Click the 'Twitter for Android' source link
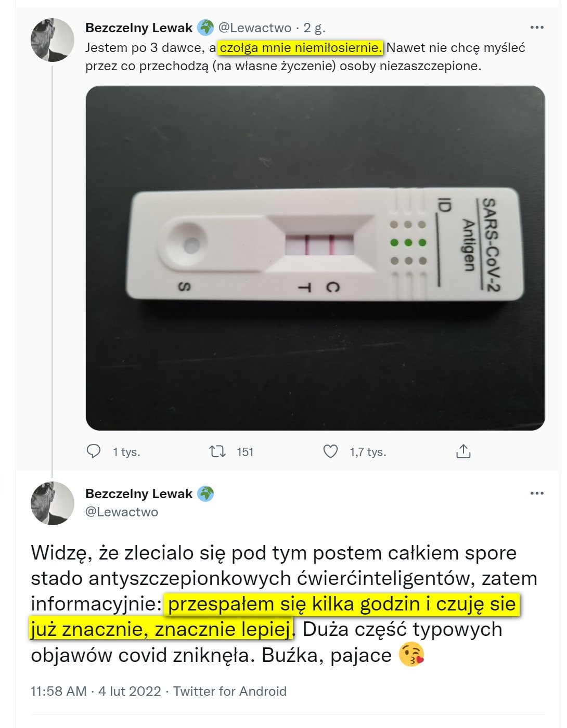The width and height of the screenshot is (567, 728). tap(230, 691)
